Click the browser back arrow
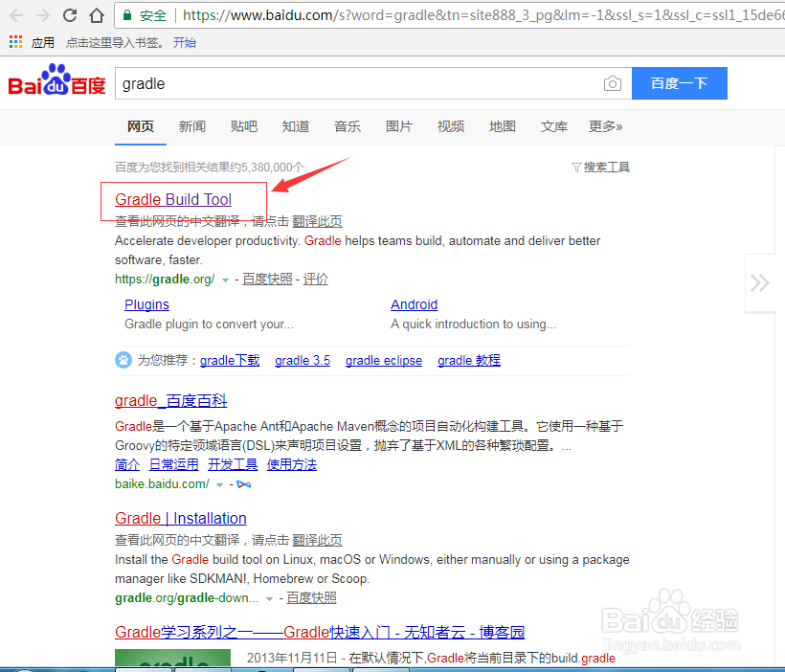 click(16, 15)
